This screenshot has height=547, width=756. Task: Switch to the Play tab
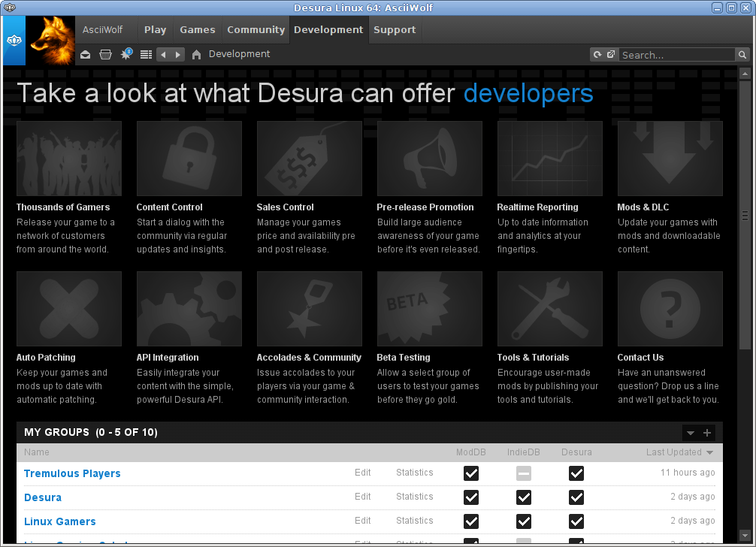(x=156, y=30)
